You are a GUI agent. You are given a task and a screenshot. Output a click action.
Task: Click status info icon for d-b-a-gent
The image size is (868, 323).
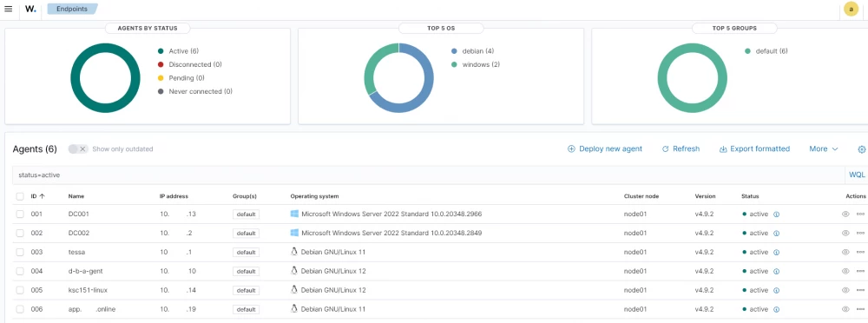776,272
